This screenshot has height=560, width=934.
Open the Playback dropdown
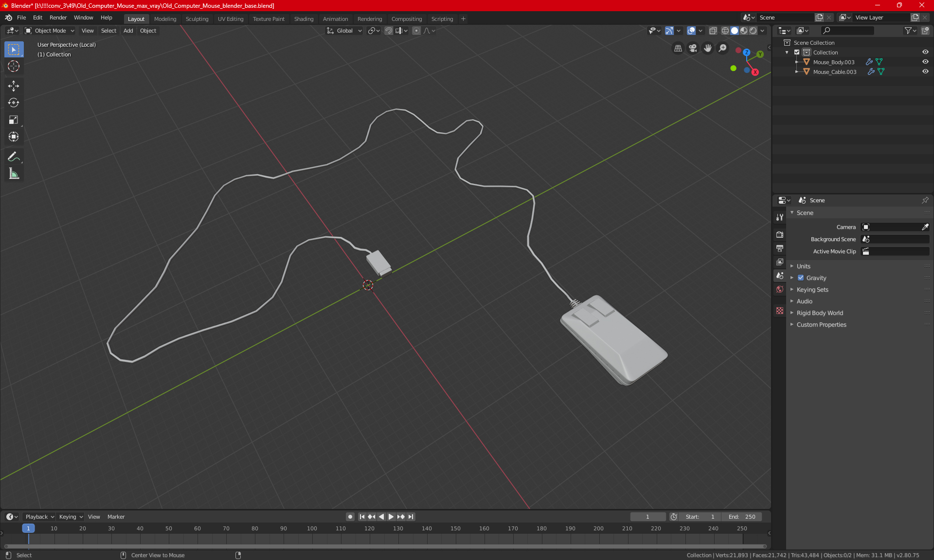(39, 517)
